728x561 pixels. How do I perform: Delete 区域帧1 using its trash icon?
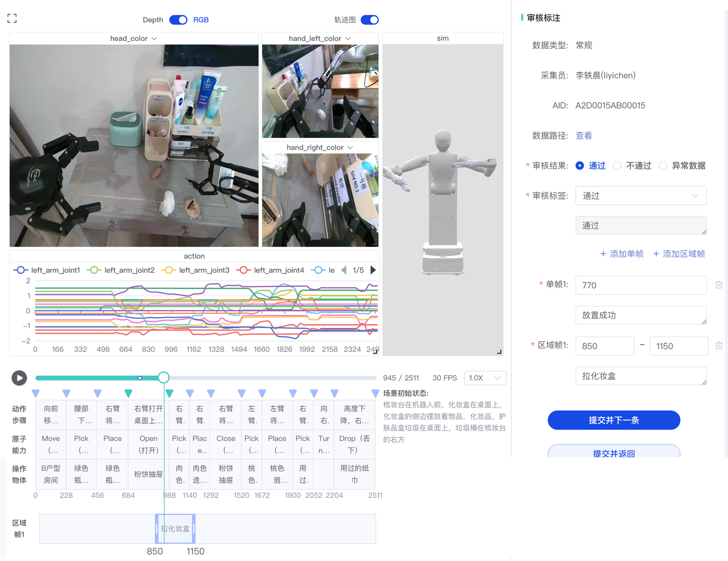tap(718, 346)
